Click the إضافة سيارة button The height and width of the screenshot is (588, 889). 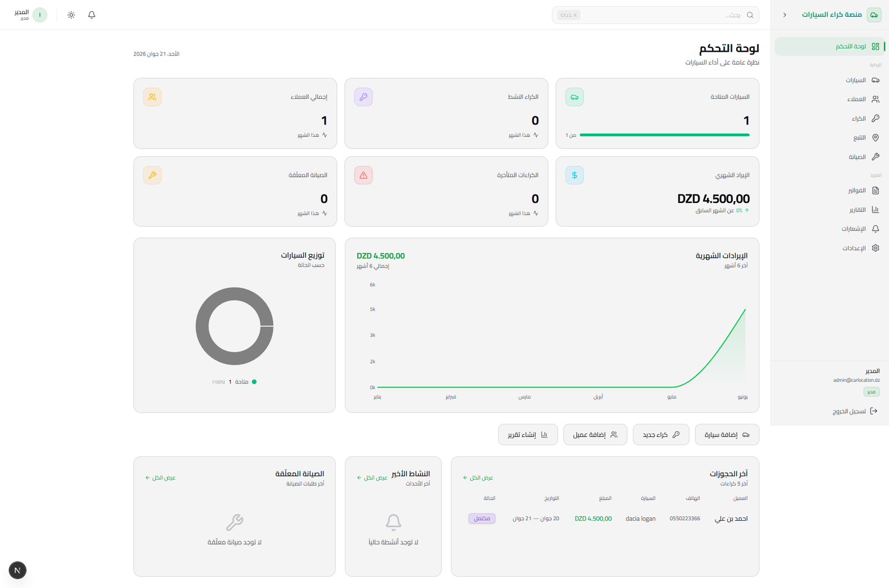[x=727, y=435]
